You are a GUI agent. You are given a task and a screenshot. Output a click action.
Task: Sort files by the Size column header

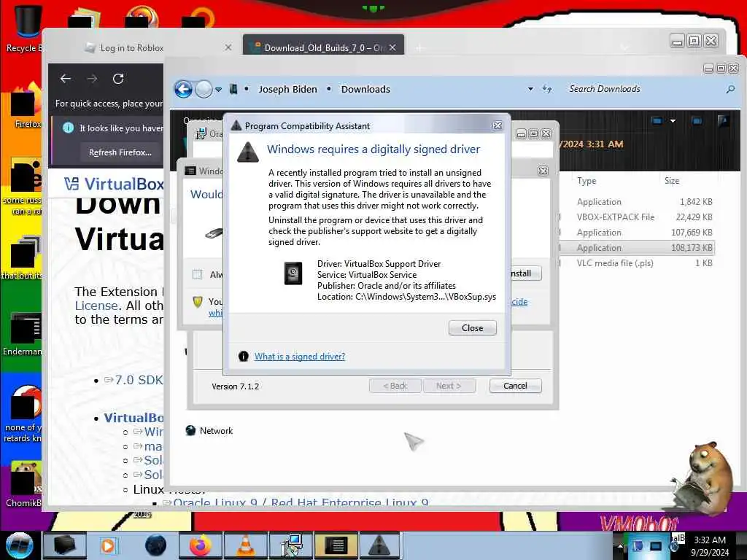point(672,181)
